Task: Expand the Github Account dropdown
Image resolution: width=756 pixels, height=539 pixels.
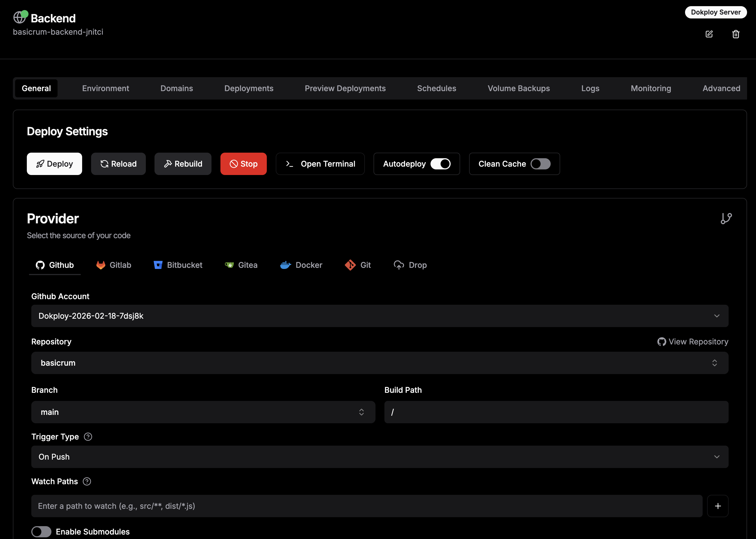Action: pos(380,316)
